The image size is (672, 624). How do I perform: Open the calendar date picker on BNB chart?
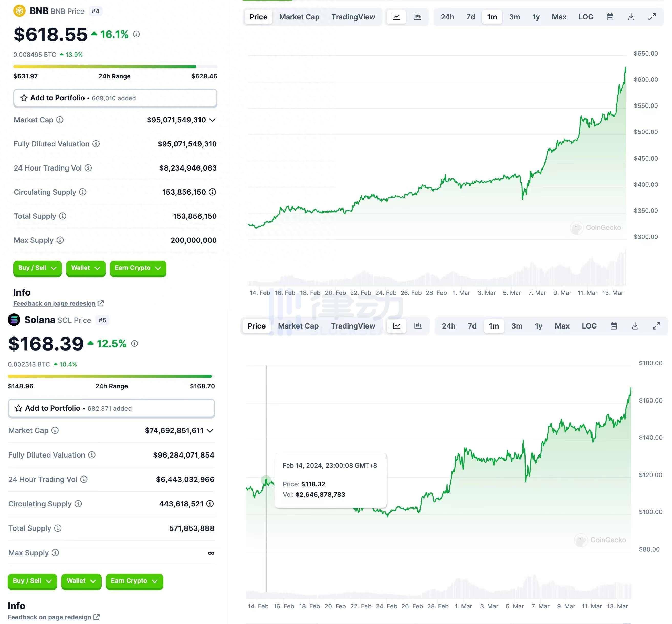point(610,17)
